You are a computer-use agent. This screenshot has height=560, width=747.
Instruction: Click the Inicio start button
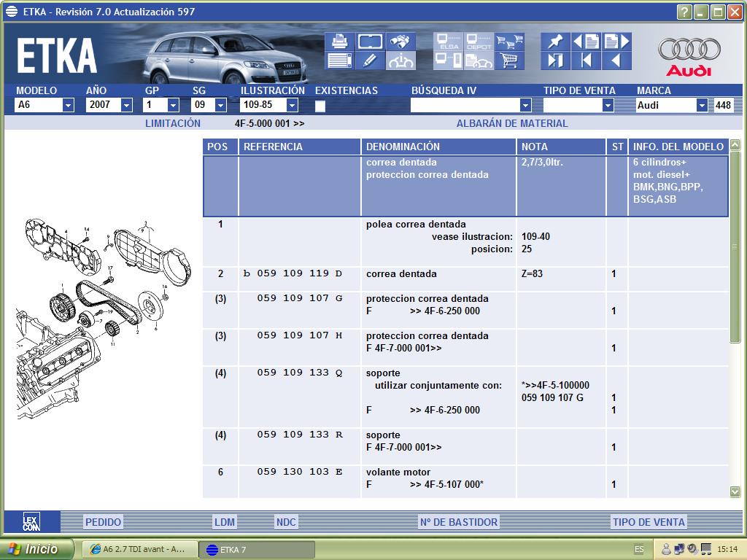36,549
